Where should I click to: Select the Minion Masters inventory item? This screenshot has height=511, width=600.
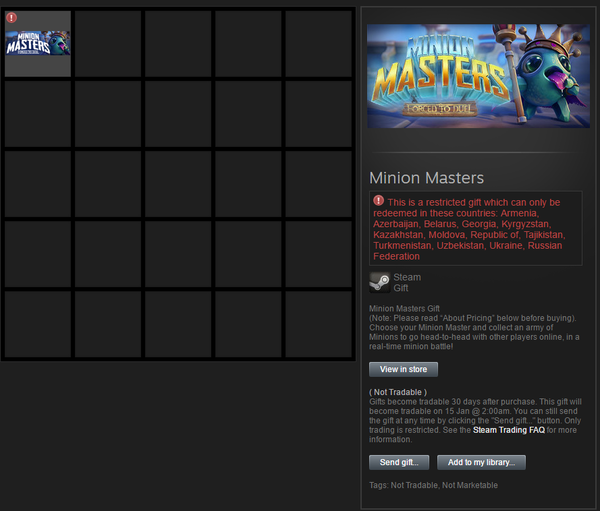[x=38, y=44]
